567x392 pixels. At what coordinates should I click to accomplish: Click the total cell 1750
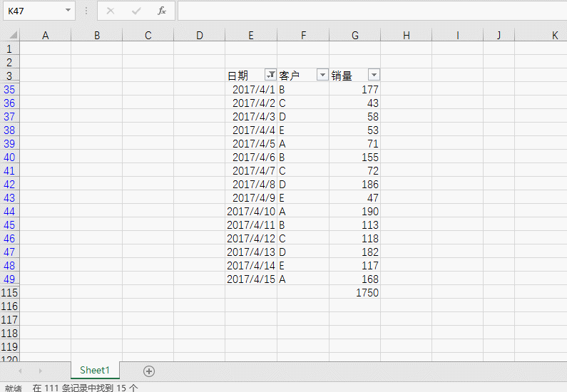354,293
